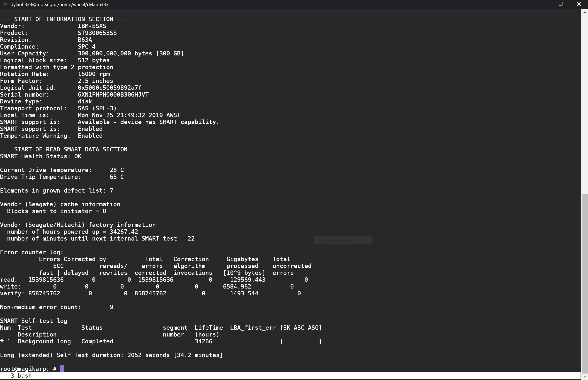
Task: Click 'minutes until next internal SMART test = 22'
Action: pyautogui.click(x=119, y=239)
